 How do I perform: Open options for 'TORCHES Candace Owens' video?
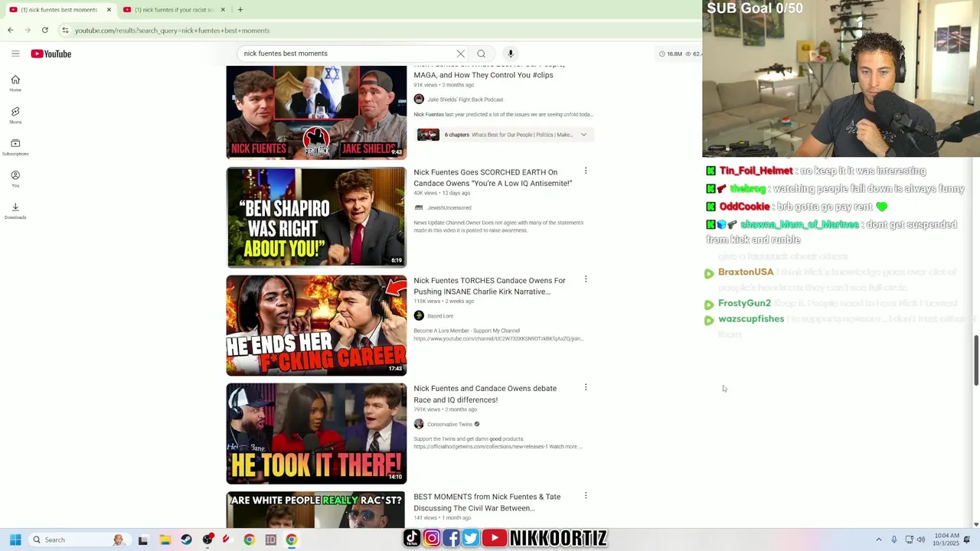tap(586, 279)
